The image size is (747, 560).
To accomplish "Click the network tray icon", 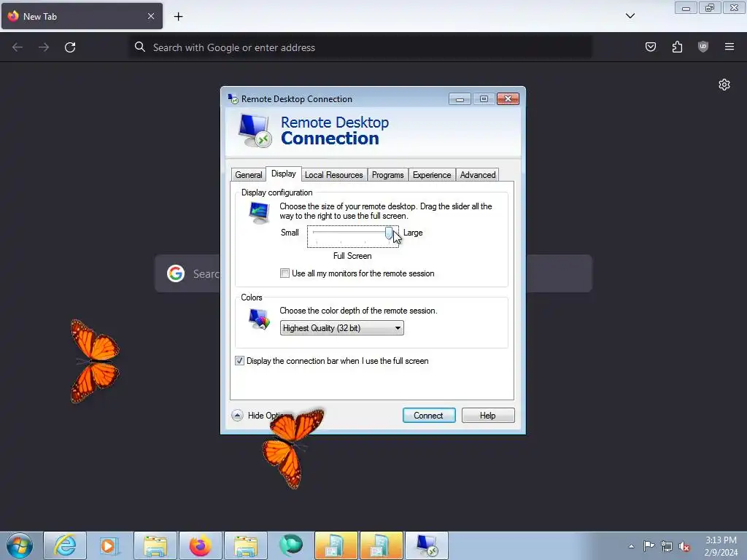I will (x=667, y=546).
